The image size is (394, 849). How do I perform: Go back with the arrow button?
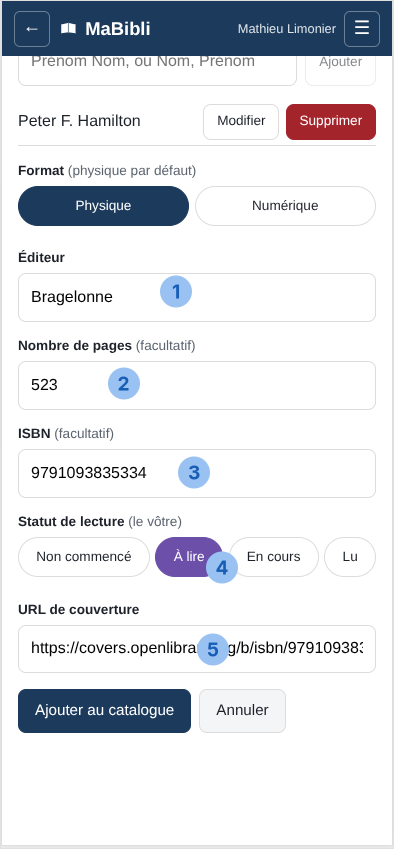(x=32, y=29)
